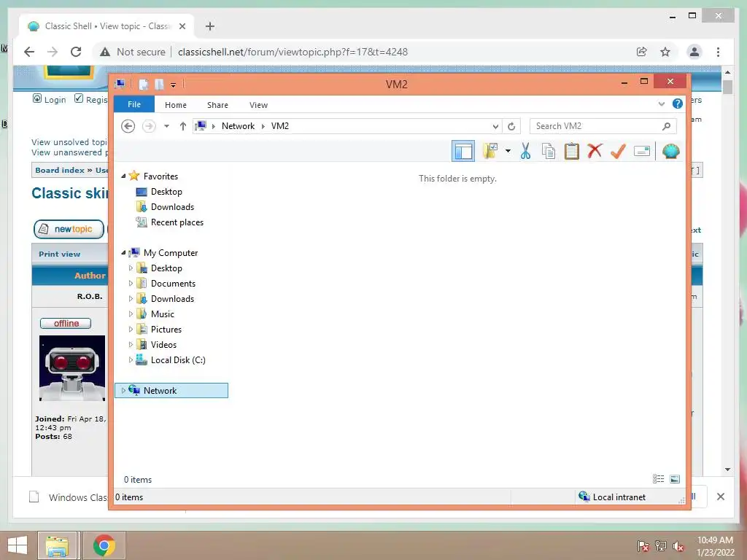Switch to large icons view in status bar

pyautogui.click(x=675, y=479)
